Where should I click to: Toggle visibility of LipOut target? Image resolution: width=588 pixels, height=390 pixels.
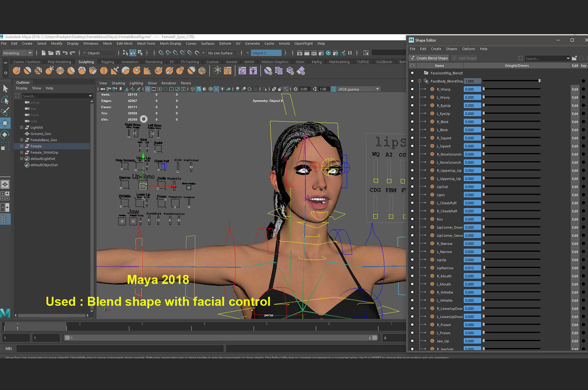[x=412, y=187]
